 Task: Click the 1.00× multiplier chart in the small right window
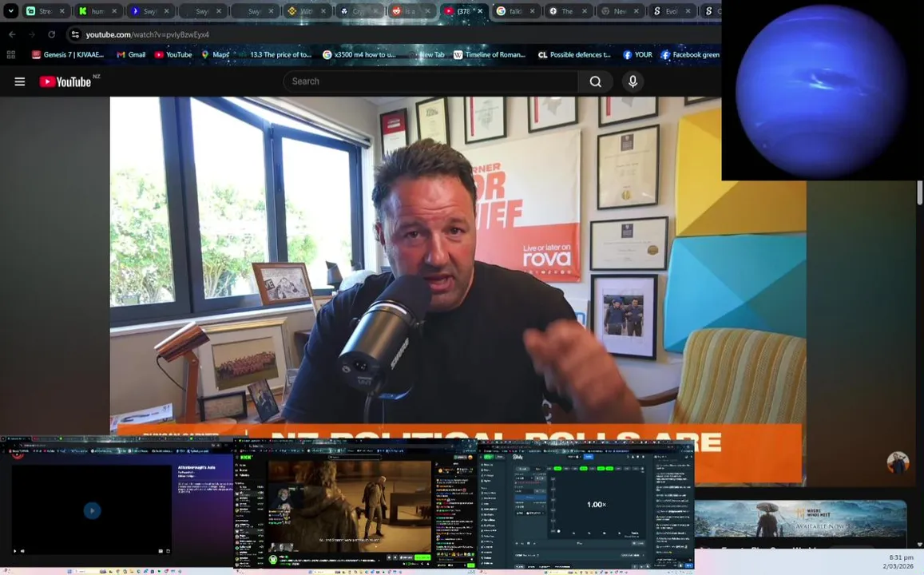tap(597, 504)
